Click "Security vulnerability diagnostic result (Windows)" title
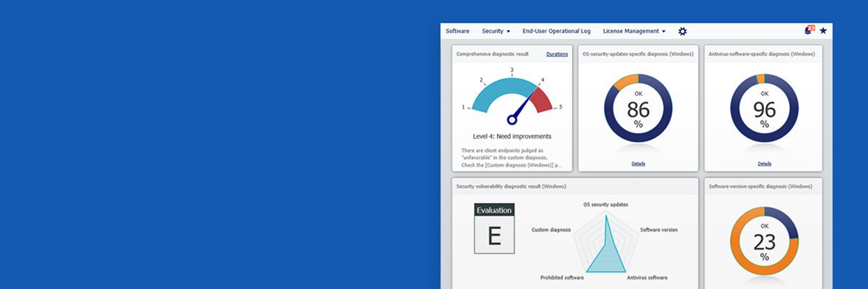Viewport: 868px width, 289px height. 511,186
